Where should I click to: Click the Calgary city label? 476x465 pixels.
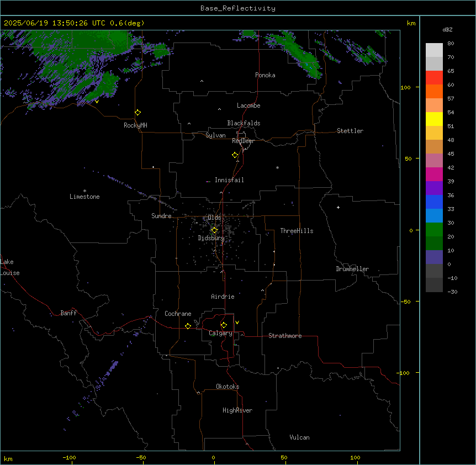(220, 333)
